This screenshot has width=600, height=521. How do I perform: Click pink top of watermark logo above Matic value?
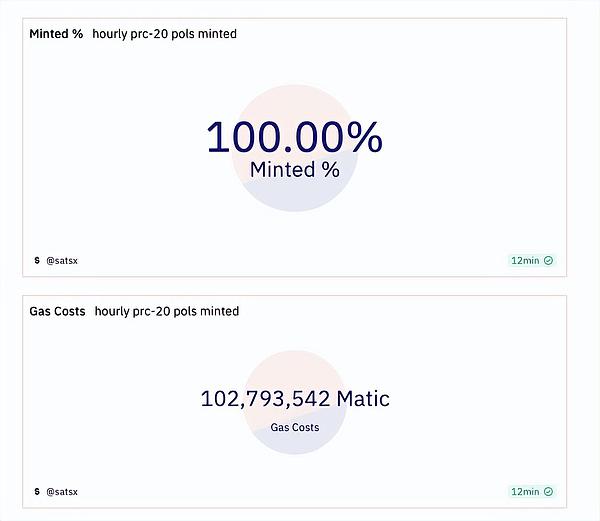(x=295, y=366)
